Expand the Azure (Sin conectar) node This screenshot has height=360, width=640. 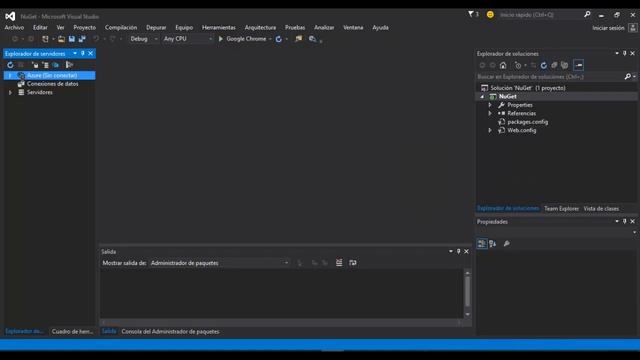click(10, 76)
